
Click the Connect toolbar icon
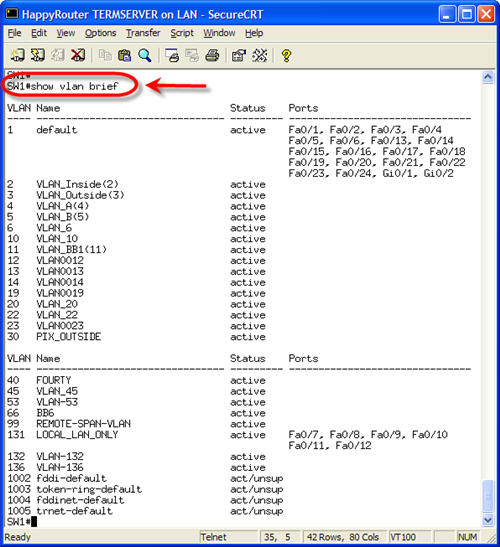[x=17, y=55]
